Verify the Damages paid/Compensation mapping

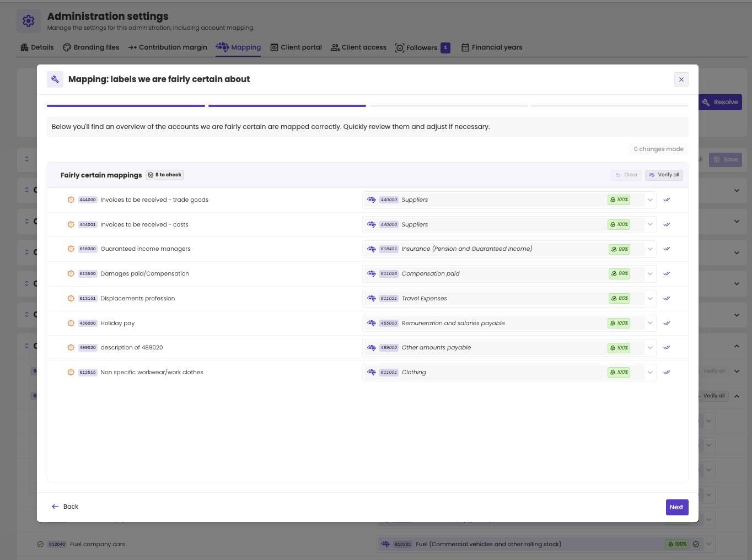(667, 274)
